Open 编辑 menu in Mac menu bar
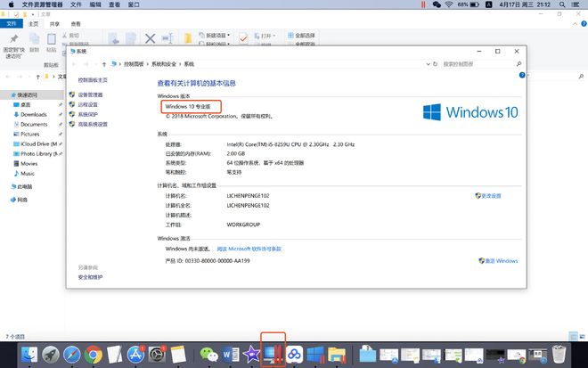 point(95,4)
